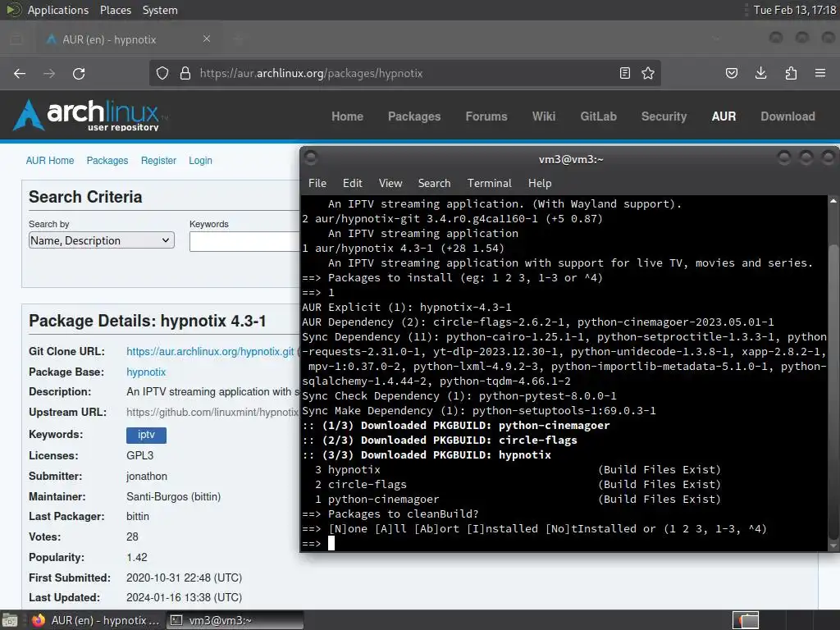Open GitLab in Arch navigation
Viewport: 840px width, 630px height.
point(598,116)
